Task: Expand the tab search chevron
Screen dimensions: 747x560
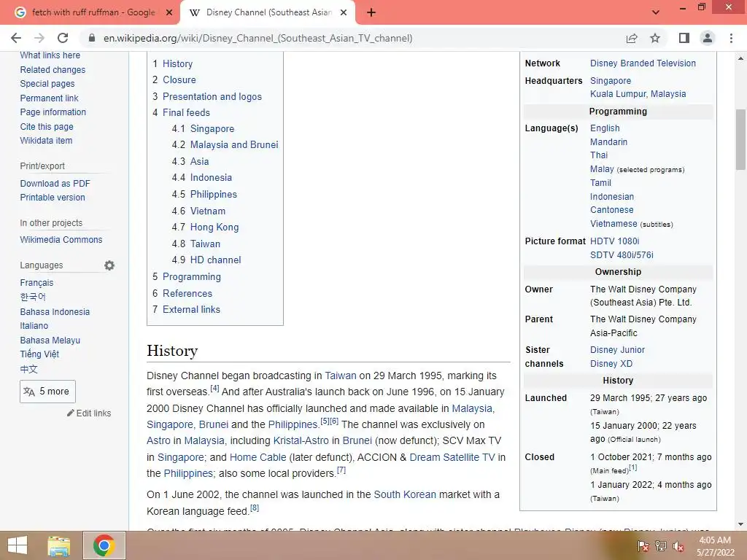Action: [656, 12]
